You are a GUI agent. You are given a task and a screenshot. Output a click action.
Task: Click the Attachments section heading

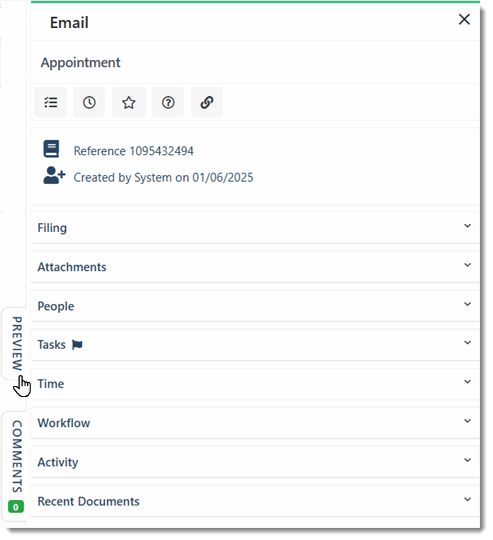[72, 267]
